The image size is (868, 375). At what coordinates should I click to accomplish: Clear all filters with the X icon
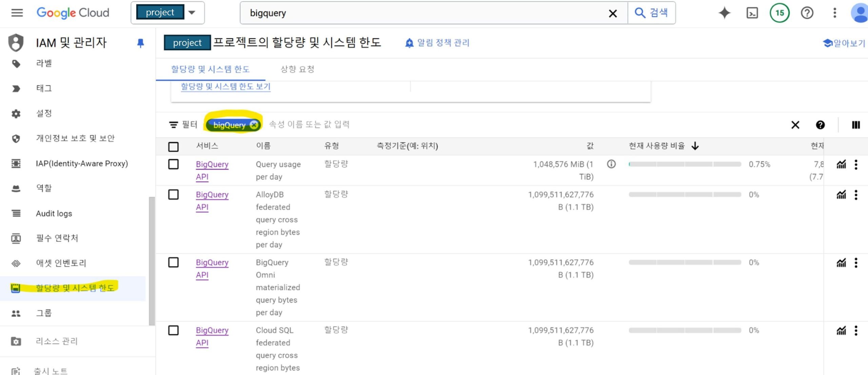click(795, 125)
